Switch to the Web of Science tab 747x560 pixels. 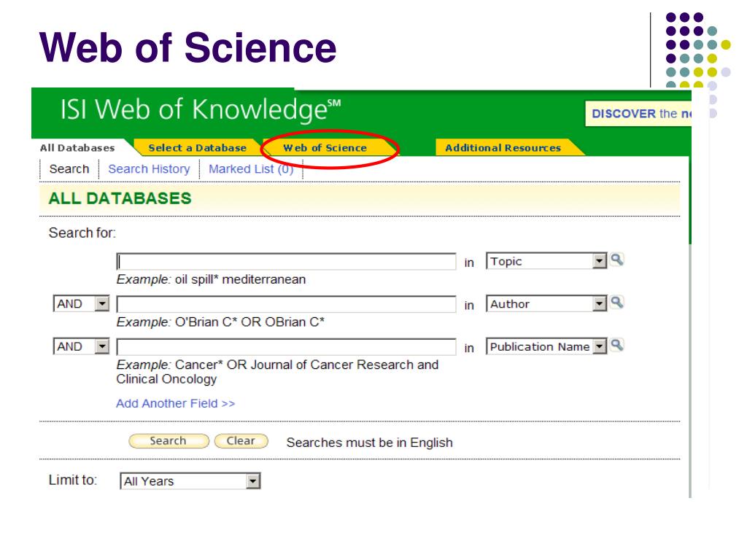coord(325,147)
